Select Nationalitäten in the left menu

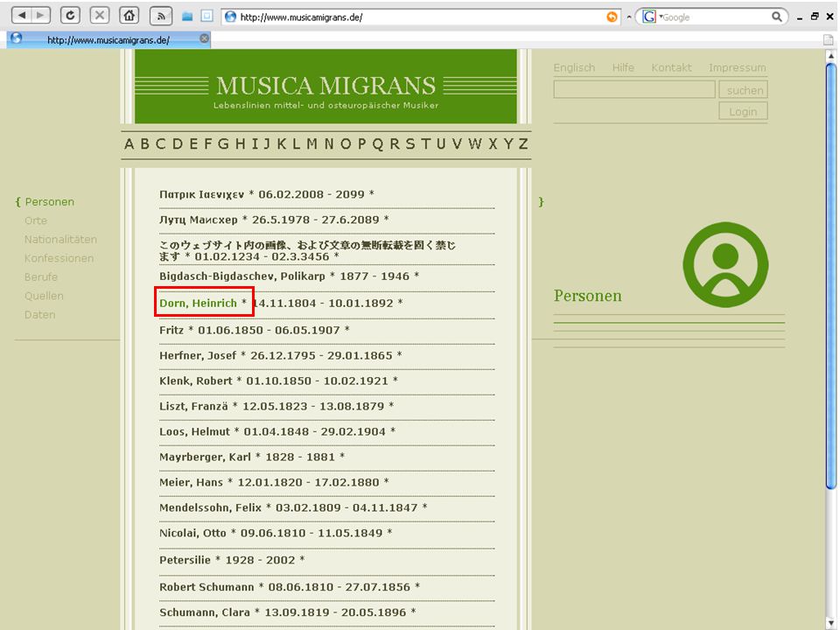tap(60, 240)
